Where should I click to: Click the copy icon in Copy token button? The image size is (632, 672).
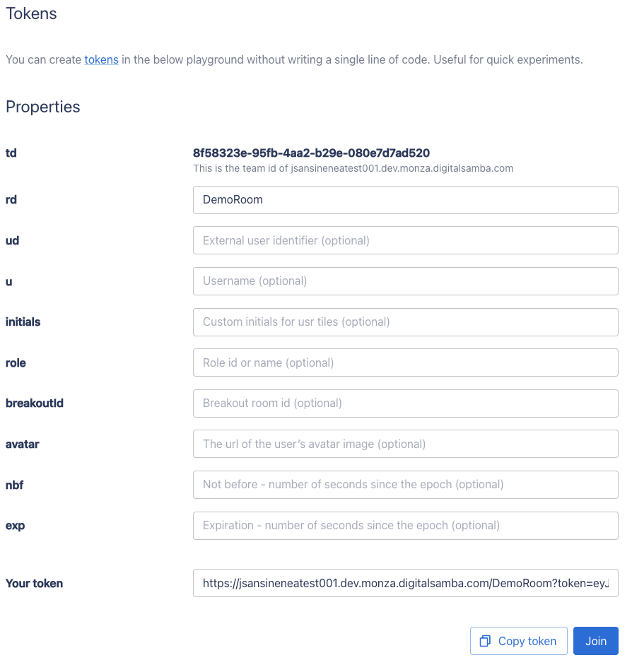coord(485,641)
